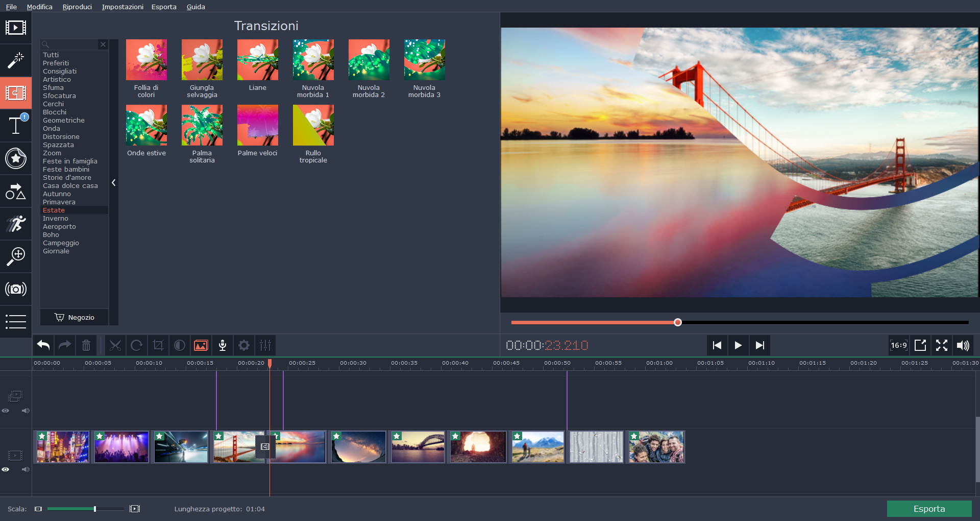Open the Impostazioni menu

coord(122,7)
